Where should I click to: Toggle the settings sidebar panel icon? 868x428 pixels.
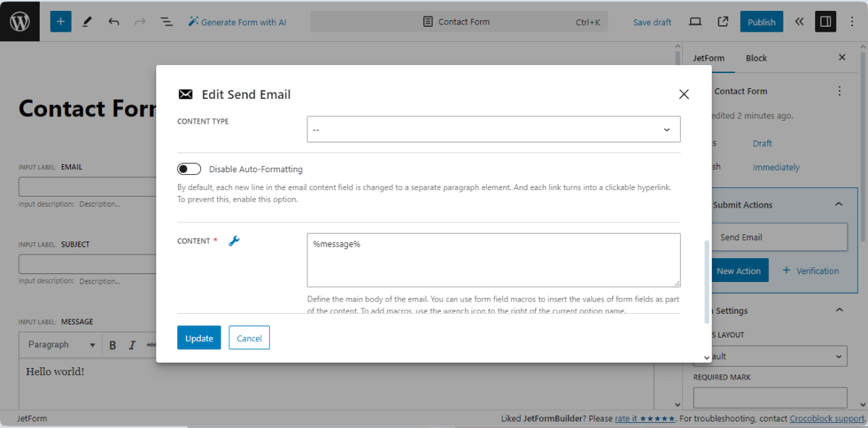tap(825, 21)
